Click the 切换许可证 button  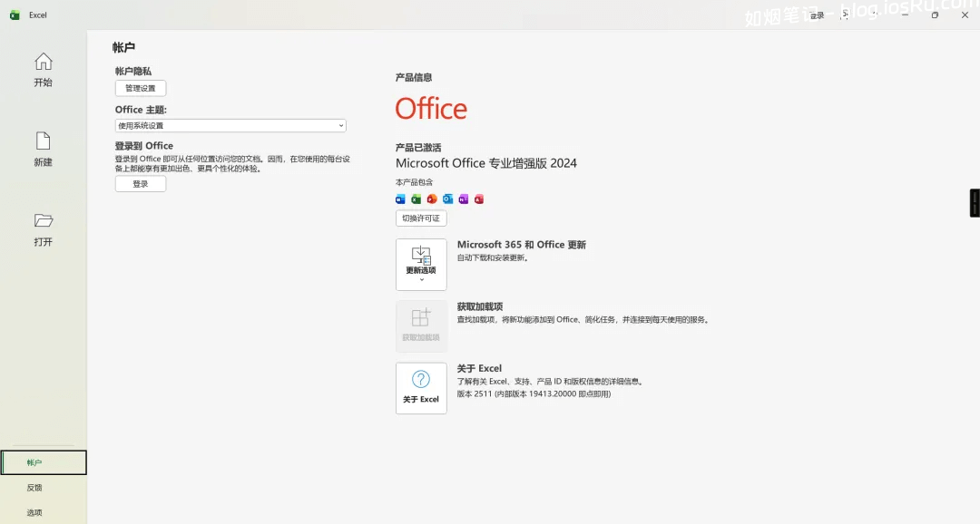(421, 218)
